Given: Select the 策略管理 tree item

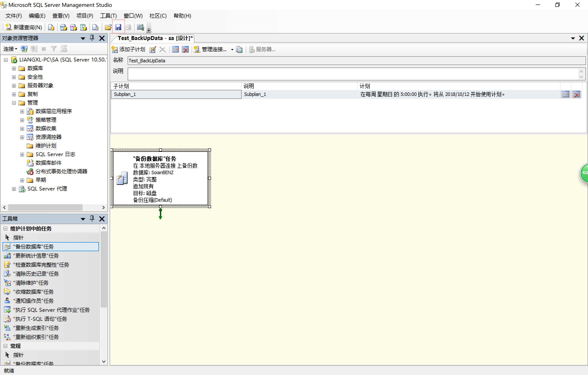Looking at the screenshot, I should point(46,120).
